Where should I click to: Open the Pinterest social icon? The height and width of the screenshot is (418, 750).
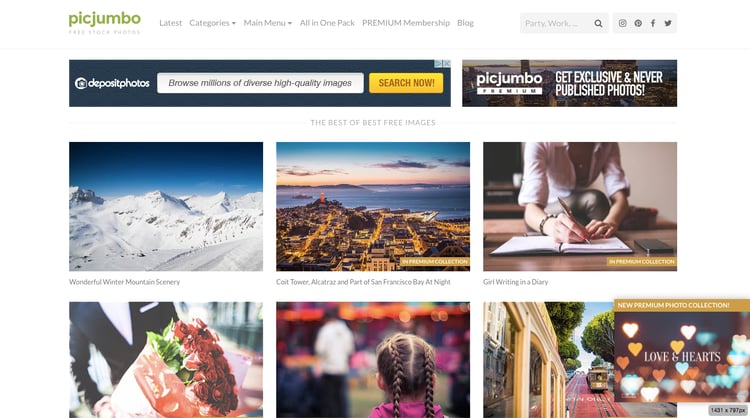click(638, 23)
